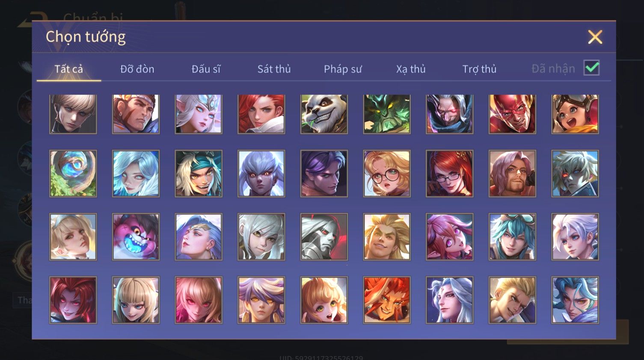Select the purple grinning cat monster hero
The height and width of the screenshot is (360, 644).
click(136, 236)
